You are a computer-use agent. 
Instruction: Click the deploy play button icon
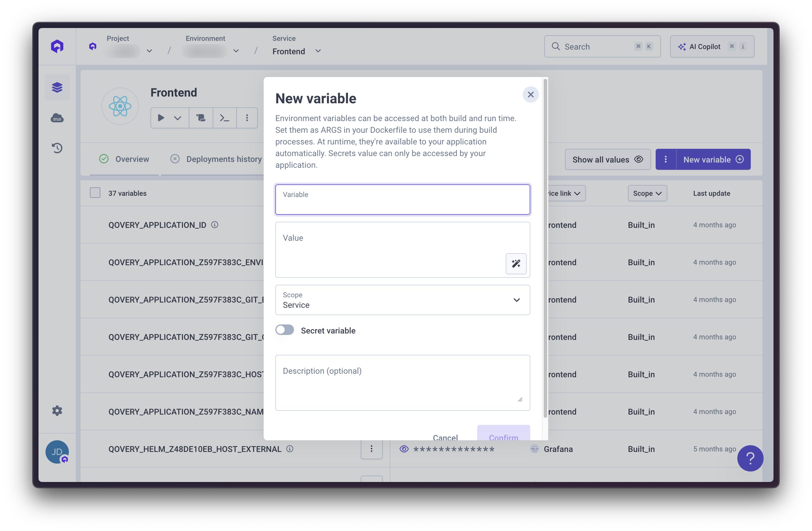click(x=161, y=118)
